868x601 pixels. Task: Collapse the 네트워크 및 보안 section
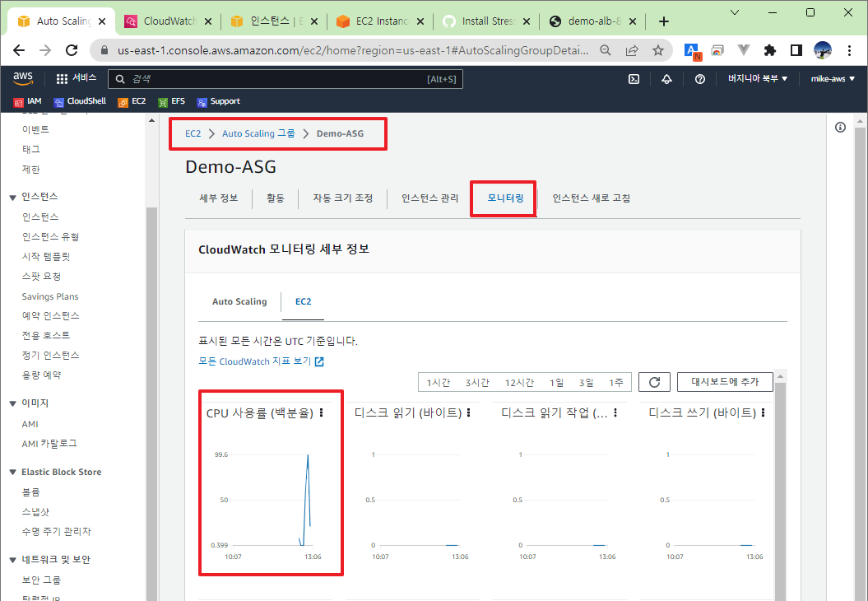(12, 560)
